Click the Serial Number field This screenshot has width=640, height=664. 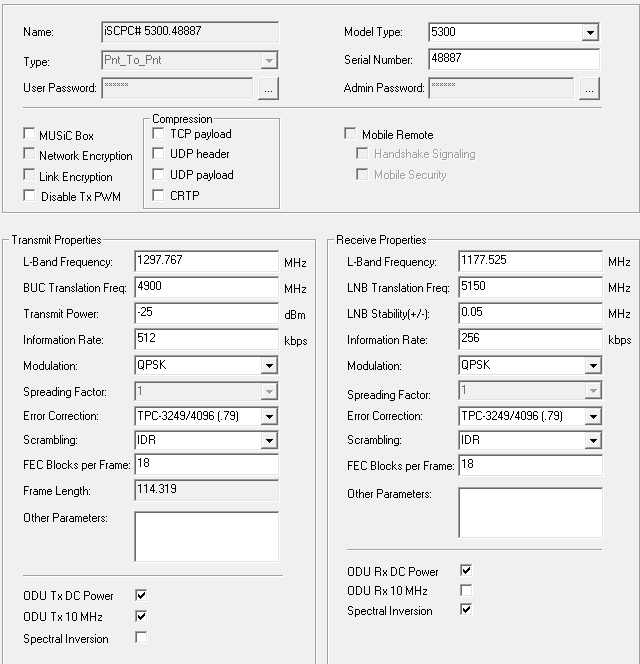pyautogui.click(x=514, y=59)
